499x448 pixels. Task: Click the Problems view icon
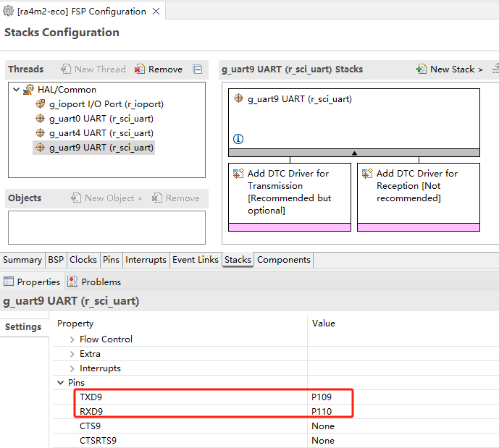pyautogui.click(x=72, y=282)
